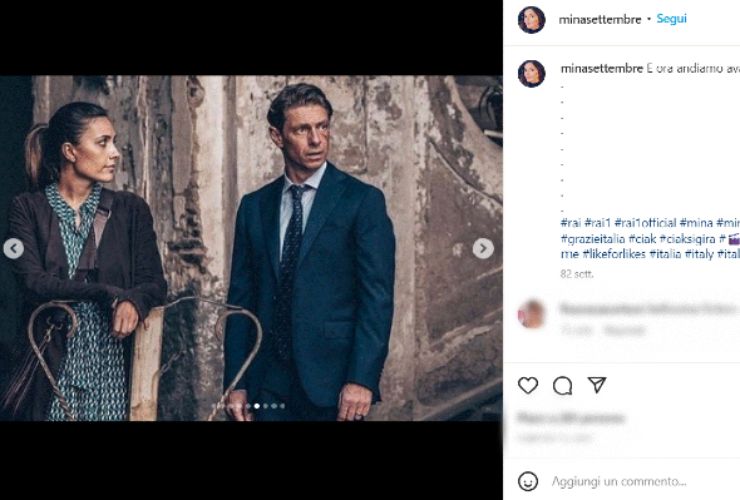Open comments via the speech bubble icon
Viewport: 740px width, 500px height.
point(563,385)
